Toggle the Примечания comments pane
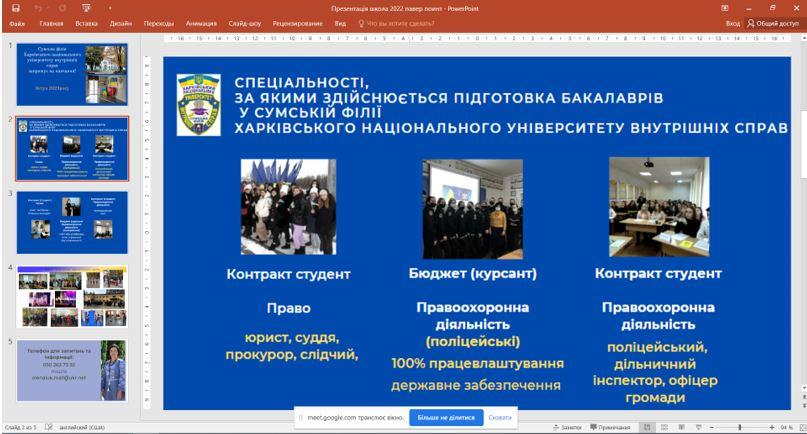The height and width of the screenshot is (434, 807). pos(610,427)
